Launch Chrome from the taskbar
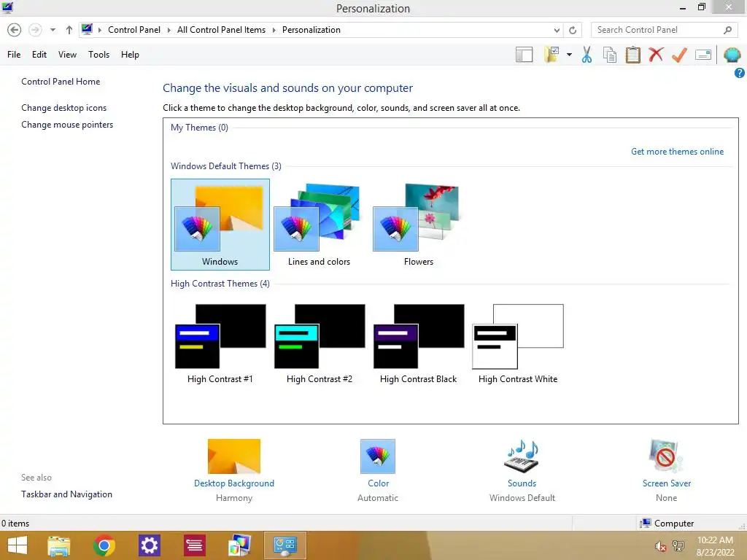The height and width of the screenshot is (560, 747). coord(104,545)
